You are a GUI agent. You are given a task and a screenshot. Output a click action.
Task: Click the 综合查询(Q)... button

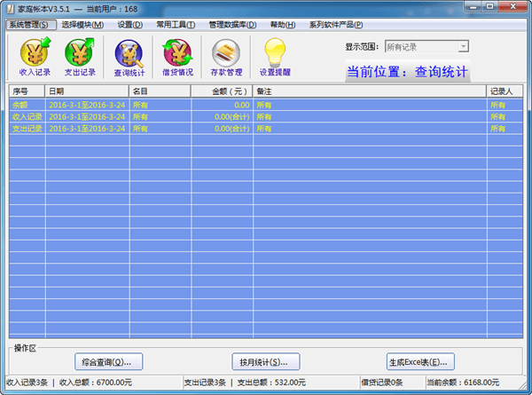(106, 362)
